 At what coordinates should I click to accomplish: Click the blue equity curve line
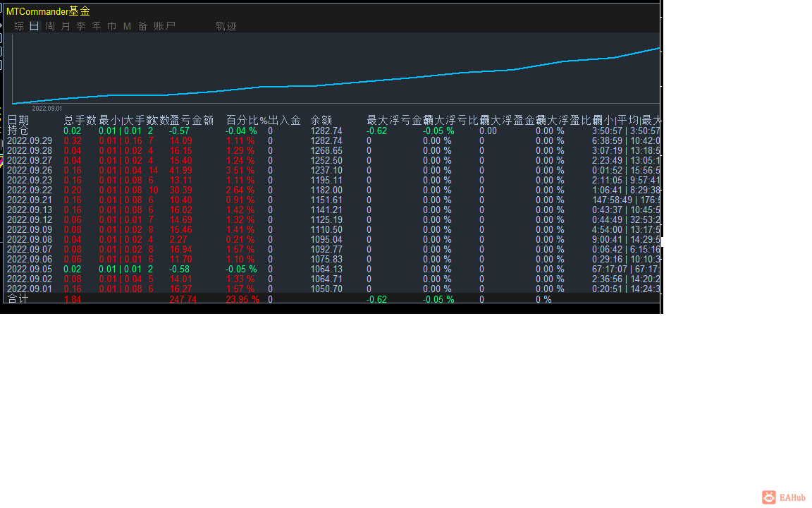pyautogui.click(x=337, y=85)
